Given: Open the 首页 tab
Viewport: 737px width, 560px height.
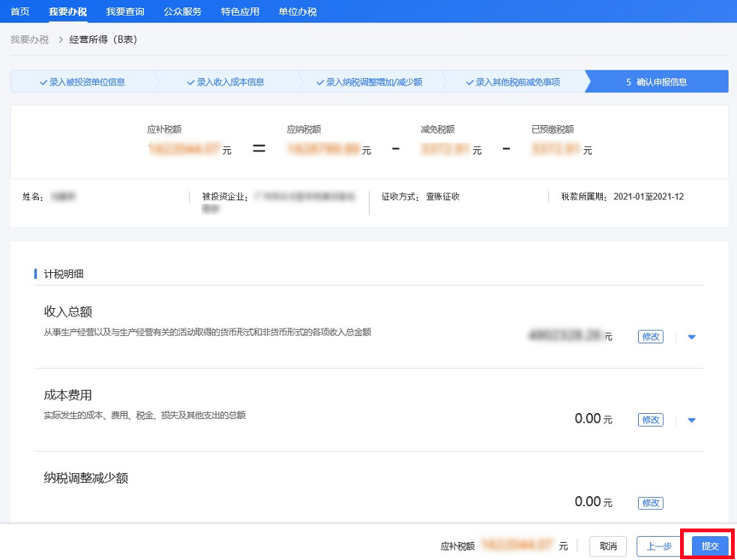Looking at the screenshot, I should point(20,11).
